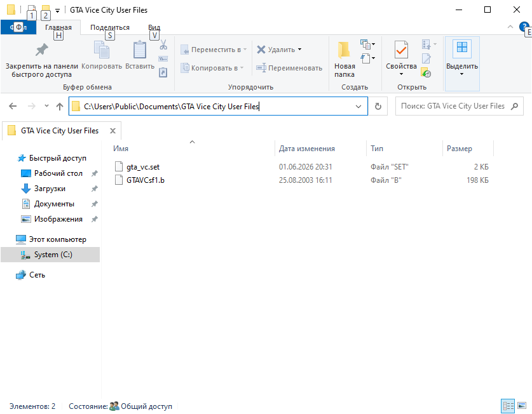The height and width of the screenshot is (414, 532).
Task: Open the Файл menu tab
Action: coord(18,27)
